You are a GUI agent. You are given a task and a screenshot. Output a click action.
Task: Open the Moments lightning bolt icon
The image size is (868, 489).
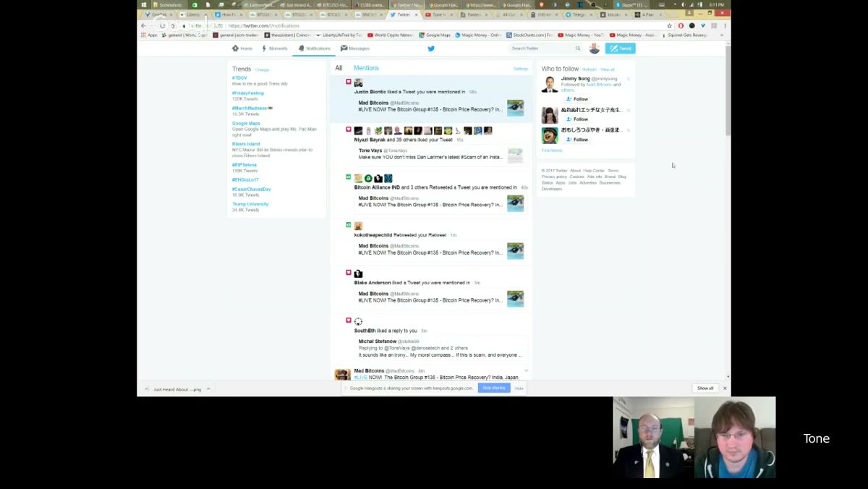(x=265, y=48)
